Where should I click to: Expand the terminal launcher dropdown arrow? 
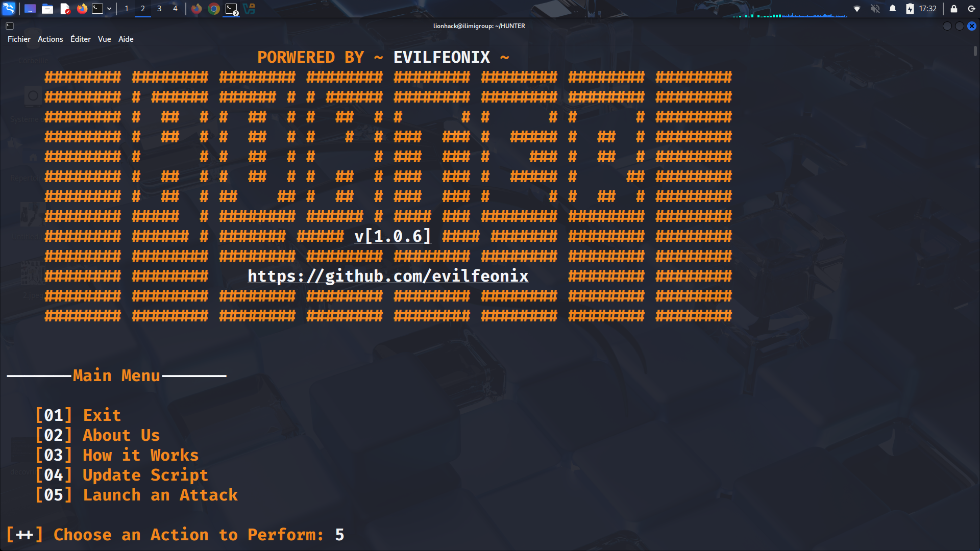click(x=109, y=9)
